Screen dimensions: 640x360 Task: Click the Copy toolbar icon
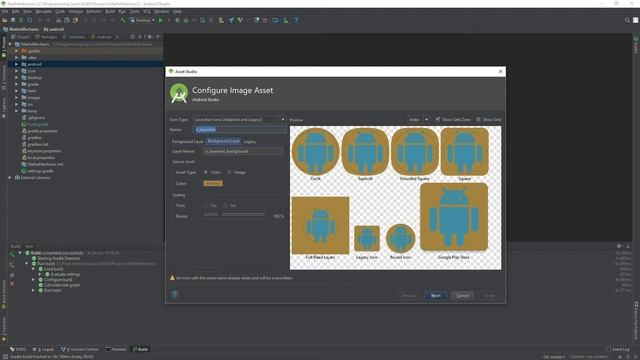click(67, 20)
